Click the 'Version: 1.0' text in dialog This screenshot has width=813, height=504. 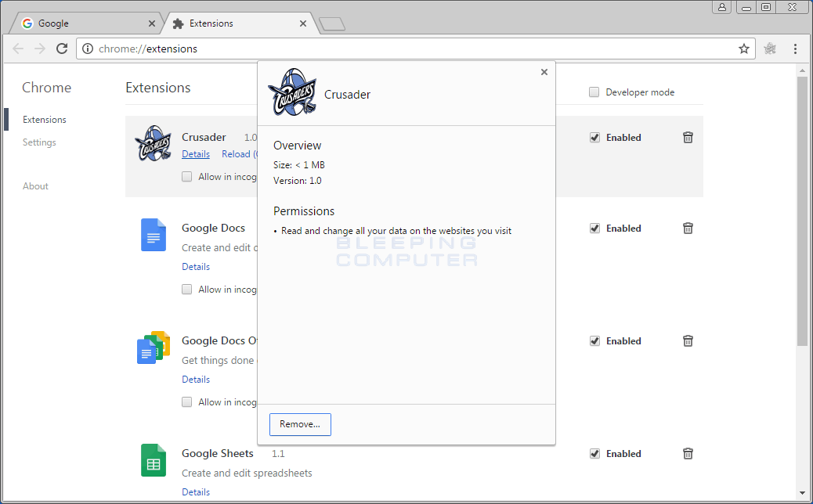pyautogui.click(x=297, y=181)
